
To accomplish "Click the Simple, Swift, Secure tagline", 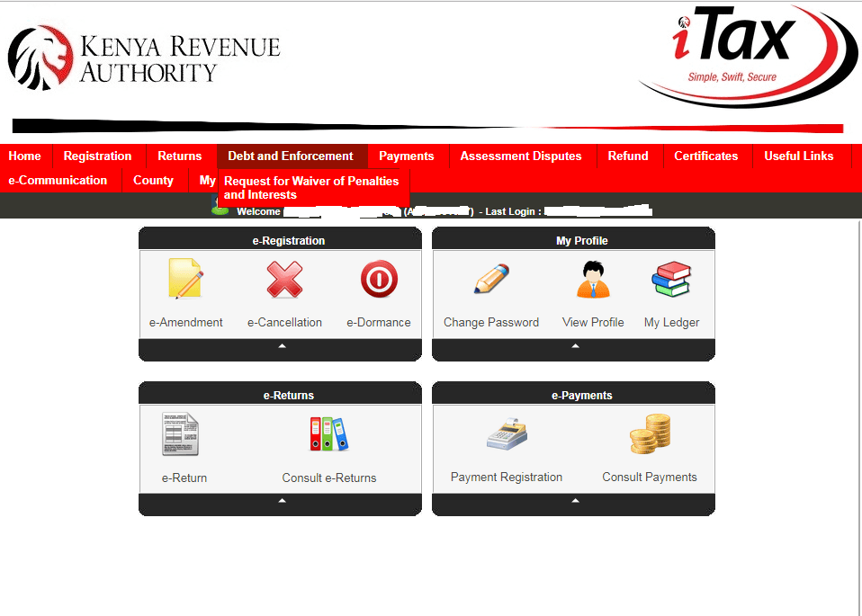I will click(x=732, y=77).
